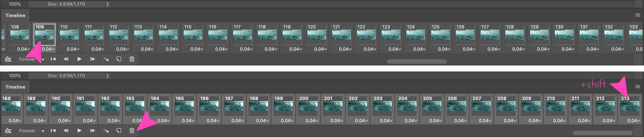
Task: Convert to video timeline in bottom panel
Action: [x=8, y=131]
